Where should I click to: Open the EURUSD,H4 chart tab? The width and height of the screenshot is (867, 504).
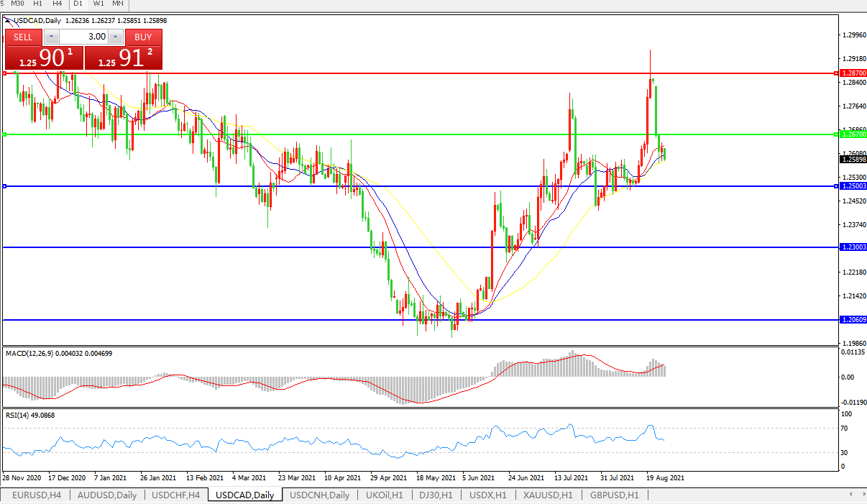(35, 495)
